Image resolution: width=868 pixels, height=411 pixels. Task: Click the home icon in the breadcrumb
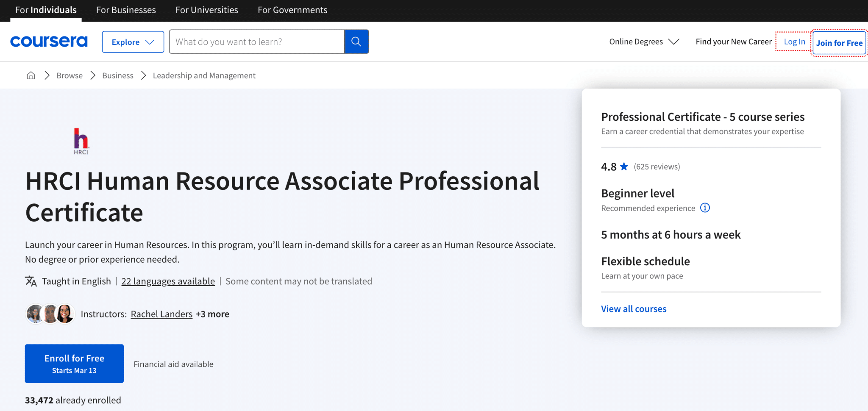click(x=31, y=75)
